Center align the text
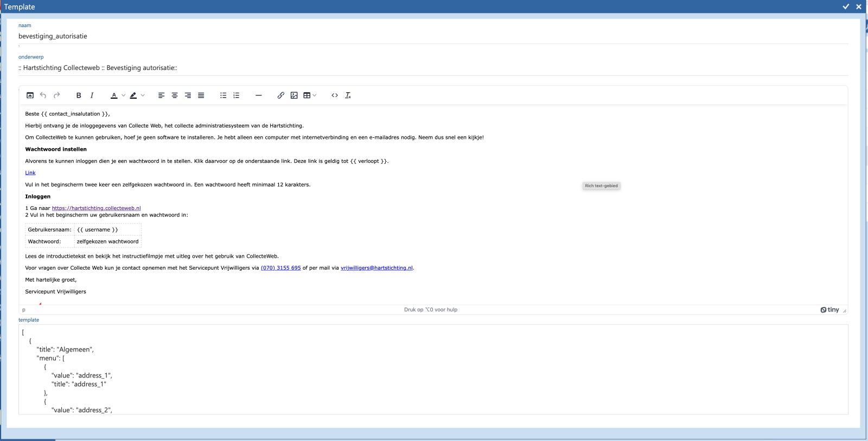 pyautogui.click(x=175, y=95)
